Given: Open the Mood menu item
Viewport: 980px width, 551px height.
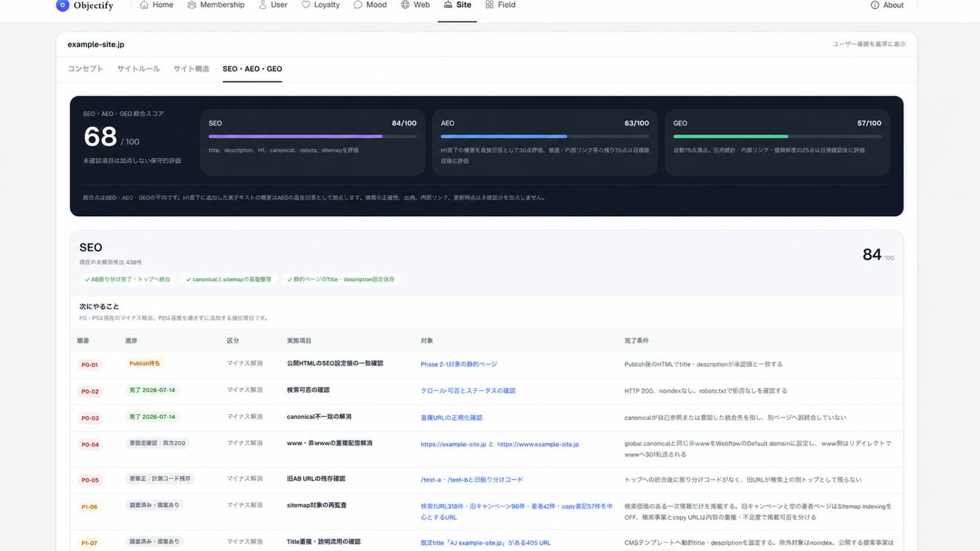Looking at the screenshot, I should point(370,5).
